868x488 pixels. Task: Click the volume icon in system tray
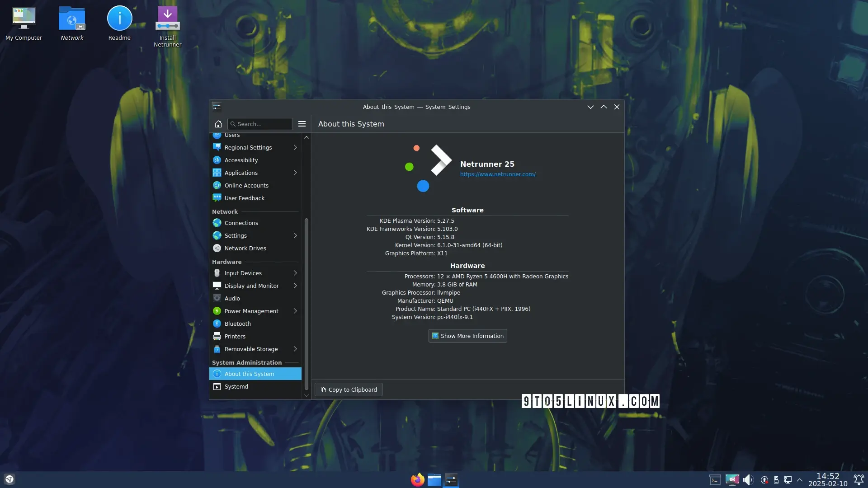pyautogui.click(x=748, y=480)
